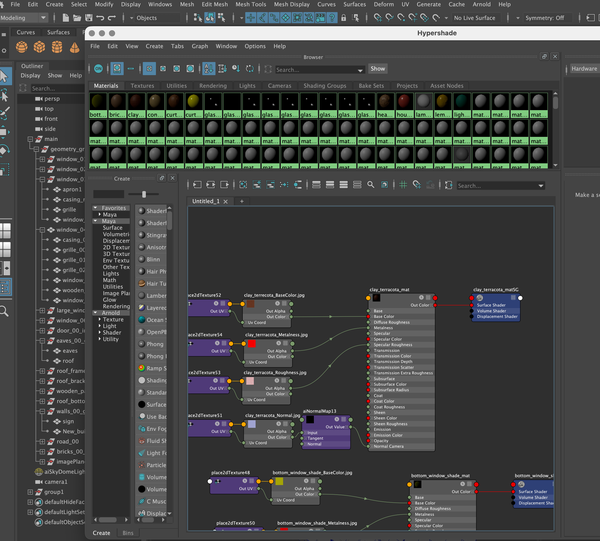This screenshot has height=541, width=600.
Task: Click the Hardware renderer button
Action: pyautogui.click(x=584, y=69)
